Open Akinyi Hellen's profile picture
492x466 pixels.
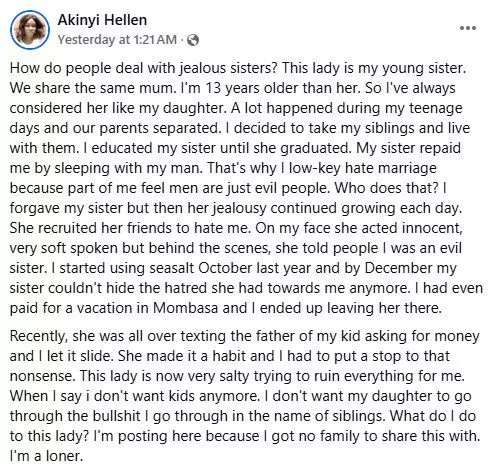tap(30, 30)
